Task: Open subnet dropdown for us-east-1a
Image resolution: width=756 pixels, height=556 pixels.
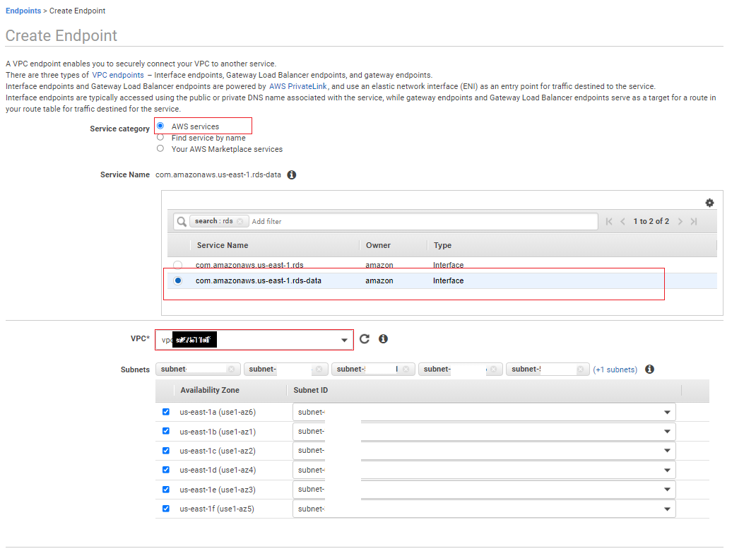Action: click(x=484, y=413)
